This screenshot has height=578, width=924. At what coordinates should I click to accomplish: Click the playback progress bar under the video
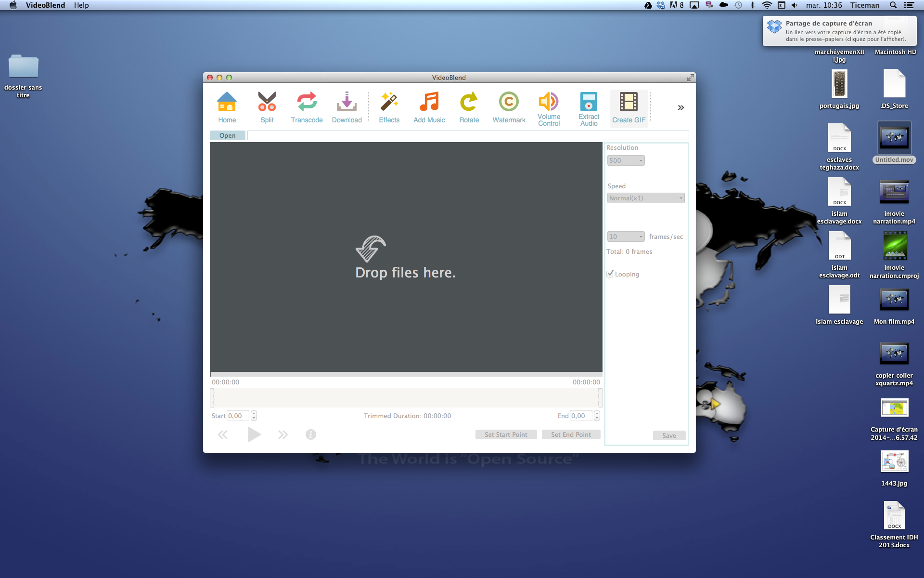[x=406, y=374]
